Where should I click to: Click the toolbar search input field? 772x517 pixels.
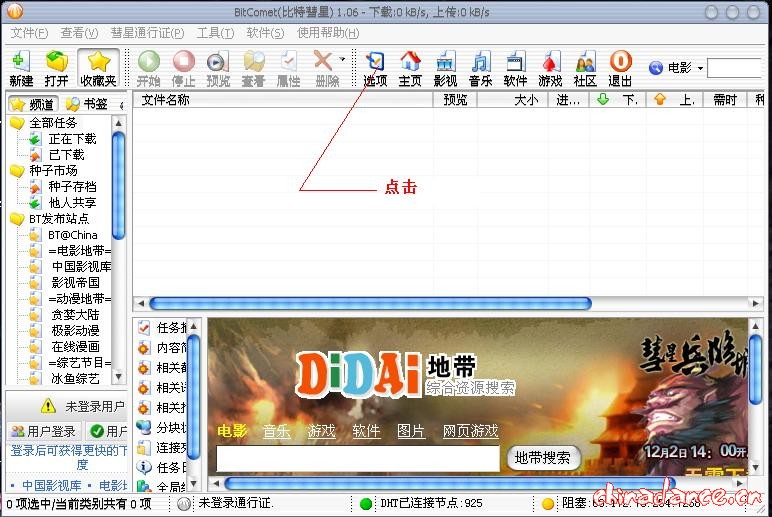[x=735, y=68]
